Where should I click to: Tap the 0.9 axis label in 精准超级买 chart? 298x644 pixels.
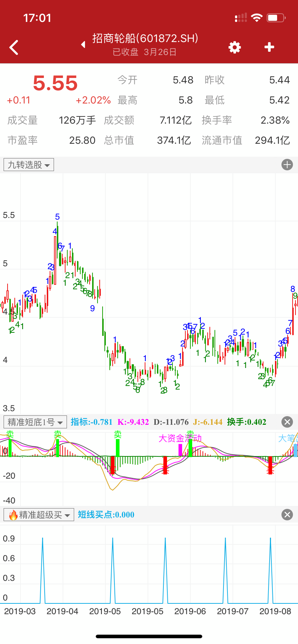click(9, 538)
